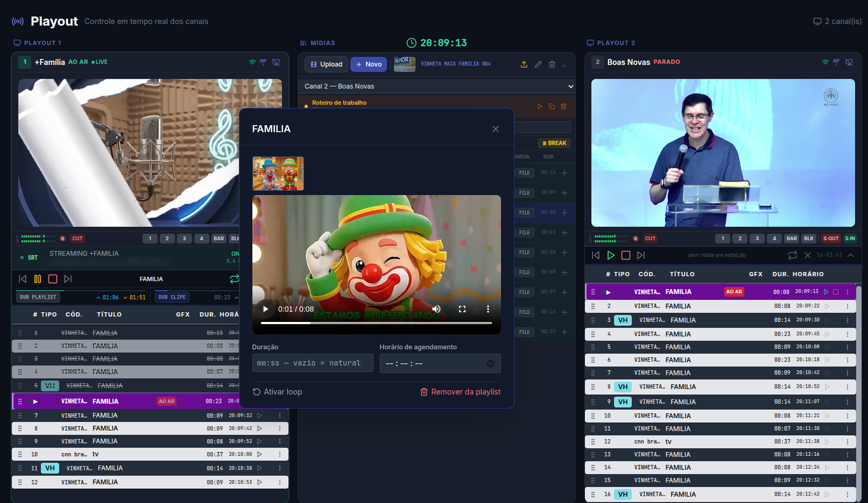The height and width of the screenshot is (503, 868).
Task: Delete VINHETA MAIS FAMILIA 004 with trash icon
Action: pyautogui.click(x=552, y=64)
